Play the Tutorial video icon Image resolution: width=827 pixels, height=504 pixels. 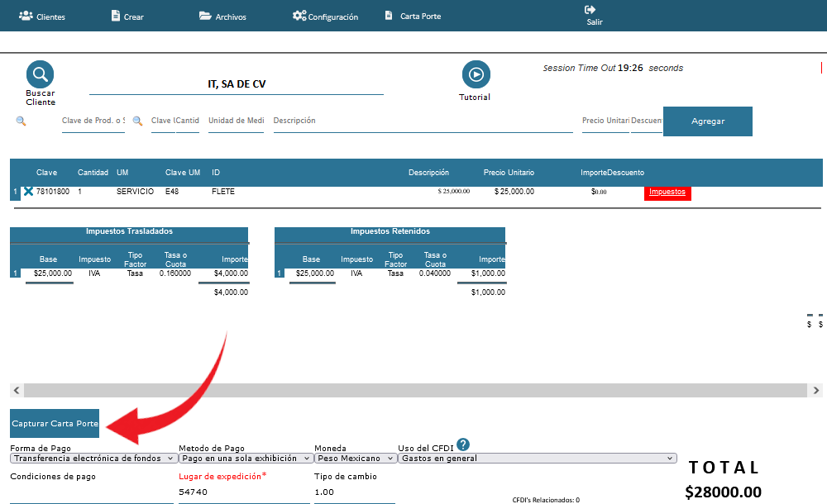click(476, 74)
